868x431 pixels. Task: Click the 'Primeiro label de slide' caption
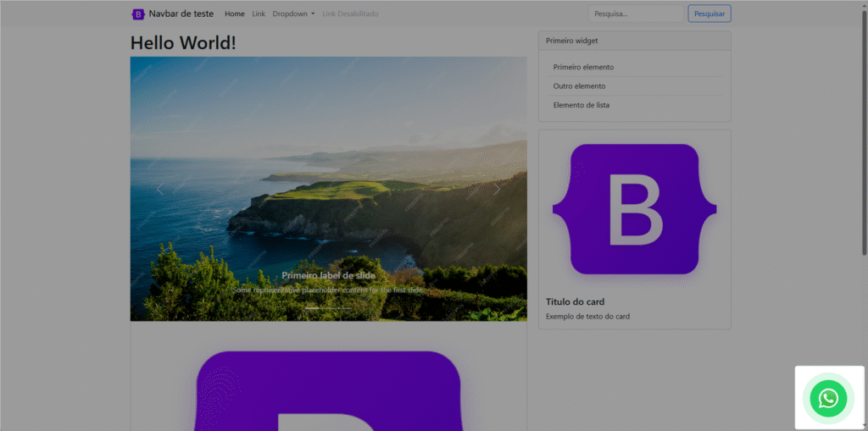(328, 275)
